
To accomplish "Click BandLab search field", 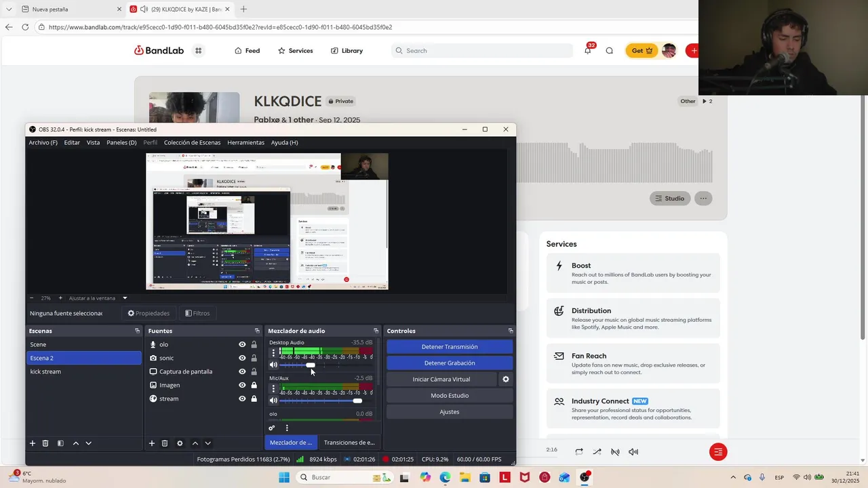I will click(482, 51).
